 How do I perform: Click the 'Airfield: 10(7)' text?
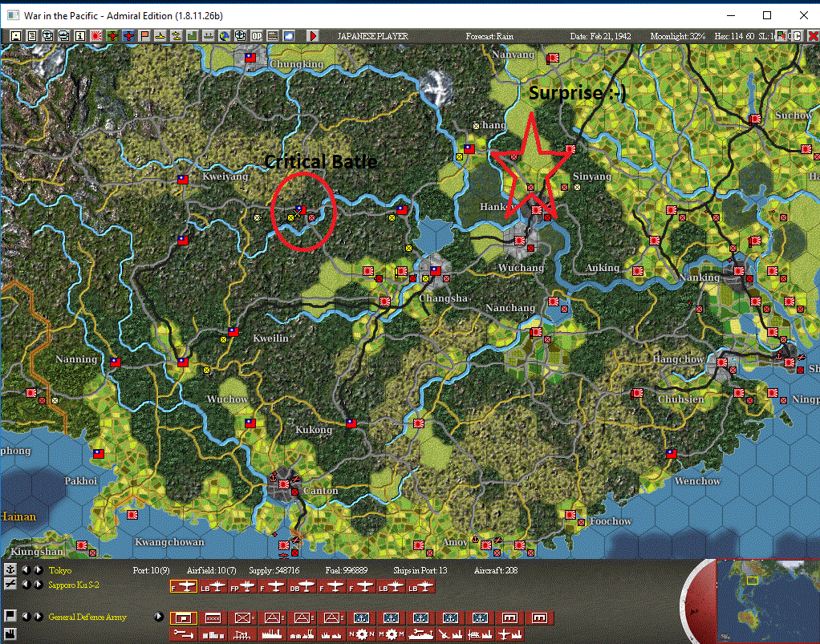pyautogui.click(x=211, y=570)
